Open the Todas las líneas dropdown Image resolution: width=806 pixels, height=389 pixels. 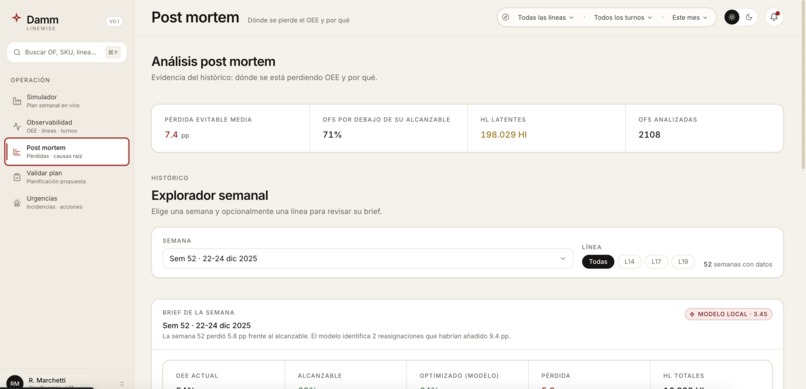pyautogui.click(x=545, y=17)
